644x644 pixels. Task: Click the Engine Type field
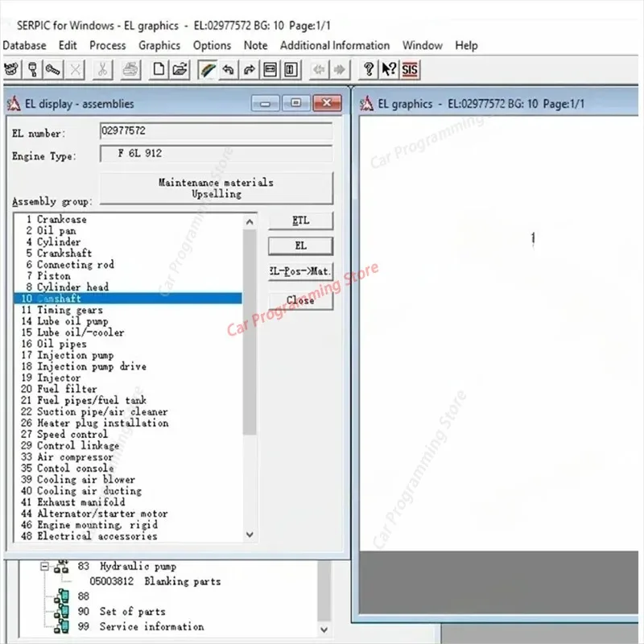coord(216,154)
